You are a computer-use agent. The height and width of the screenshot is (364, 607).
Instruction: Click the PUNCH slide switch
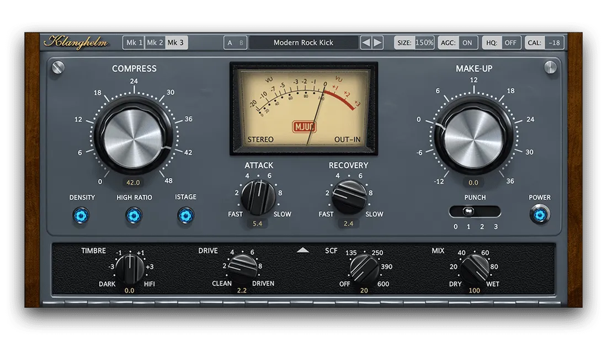pyautogui.click(x=475, y=212)
